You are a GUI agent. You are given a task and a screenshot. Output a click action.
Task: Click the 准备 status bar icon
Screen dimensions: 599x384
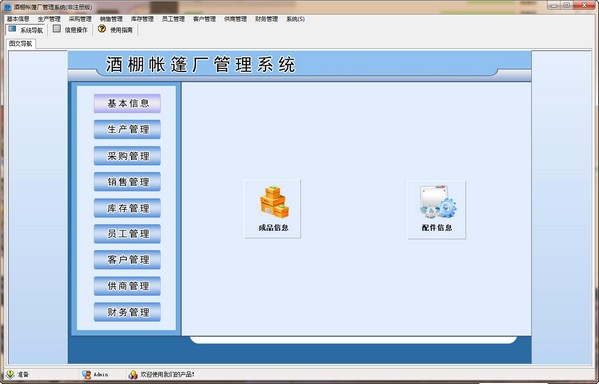pos(10,374)
